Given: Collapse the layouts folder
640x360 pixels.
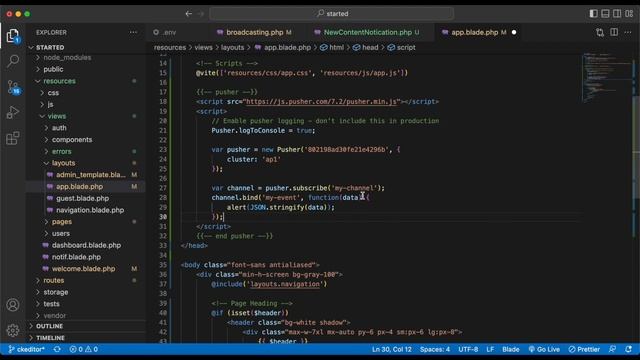Looking at the screenshot, I should coord(86,163).
